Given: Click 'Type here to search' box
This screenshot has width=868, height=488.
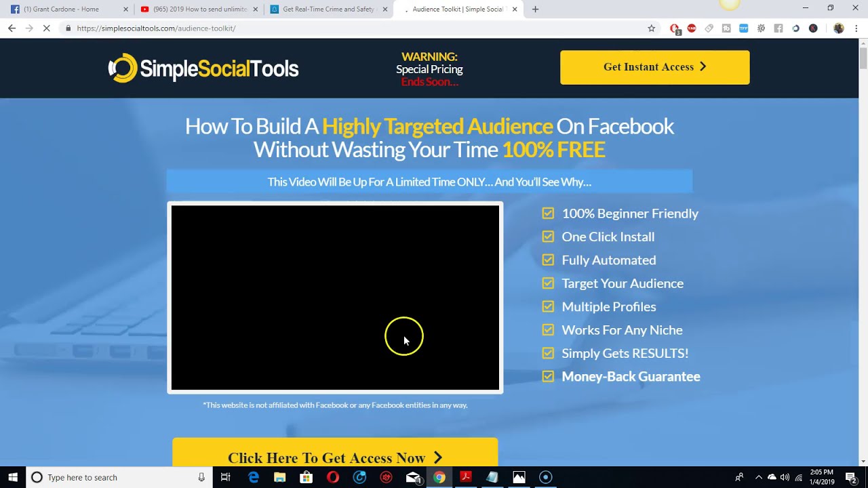Looking at the screenshot, I should pyautogui.click(x=119, y=477).
